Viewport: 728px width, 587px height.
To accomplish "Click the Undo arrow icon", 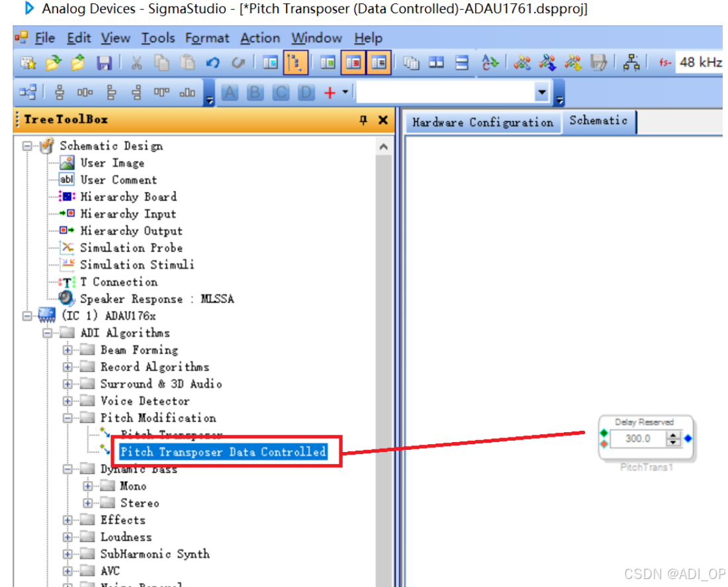I will [213, 63].
